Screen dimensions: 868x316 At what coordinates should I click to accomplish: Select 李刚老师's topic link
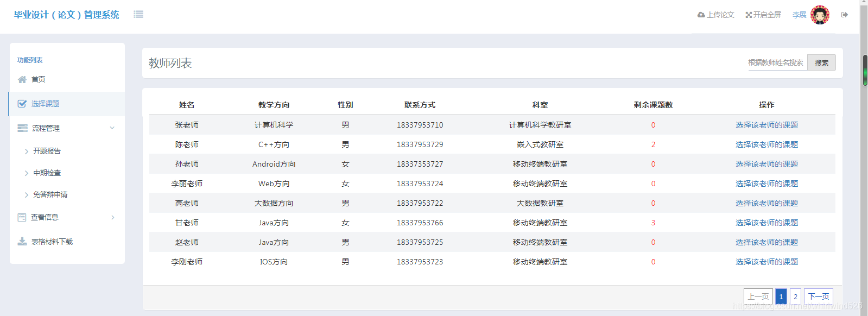766,262
